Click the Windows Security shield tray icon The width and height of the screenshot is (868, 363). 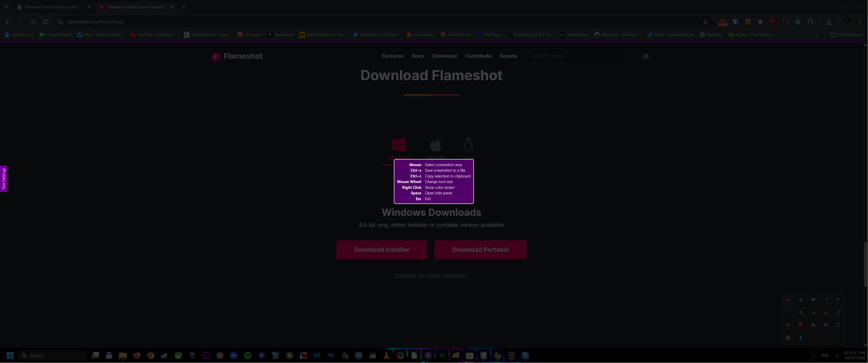[826, 325]
